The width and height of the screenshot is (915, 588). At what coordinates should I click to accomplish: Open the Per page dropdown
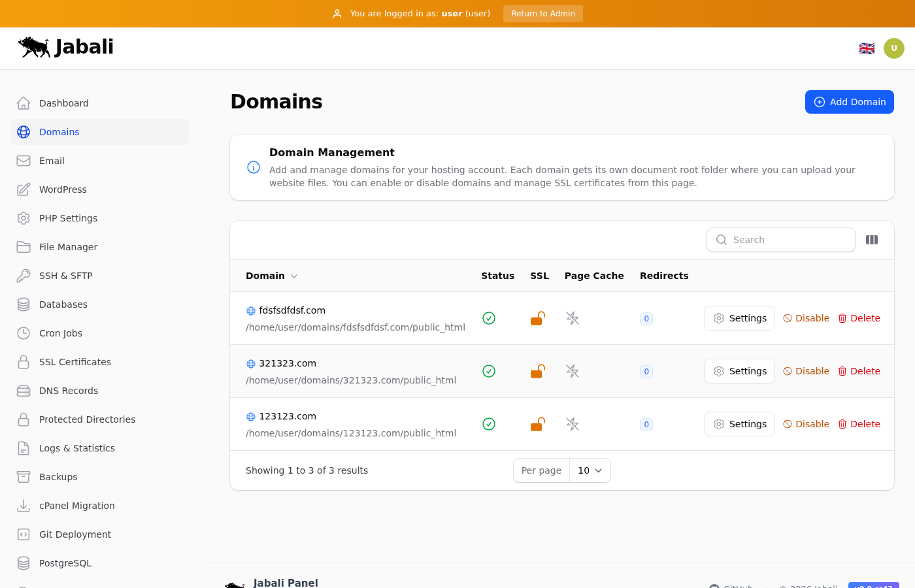(x=590, y=470)
